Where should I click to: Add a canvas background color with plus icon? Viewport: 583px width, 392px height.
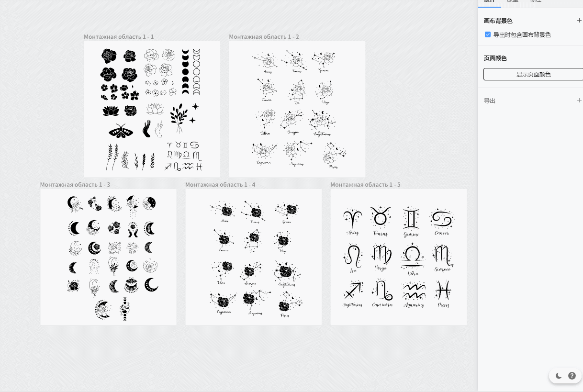click(x=579, y=21)
